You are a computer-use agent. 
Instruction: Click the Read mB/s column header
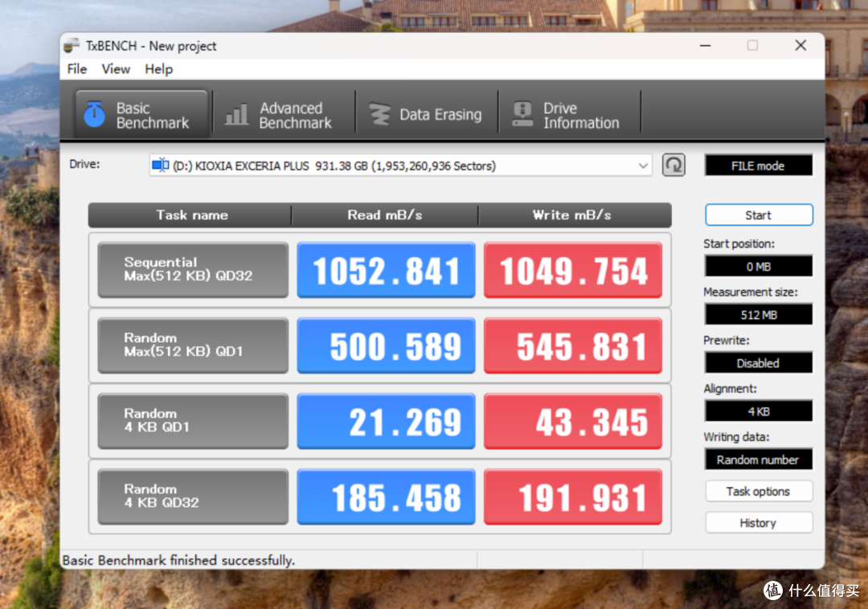click(385, 215)
